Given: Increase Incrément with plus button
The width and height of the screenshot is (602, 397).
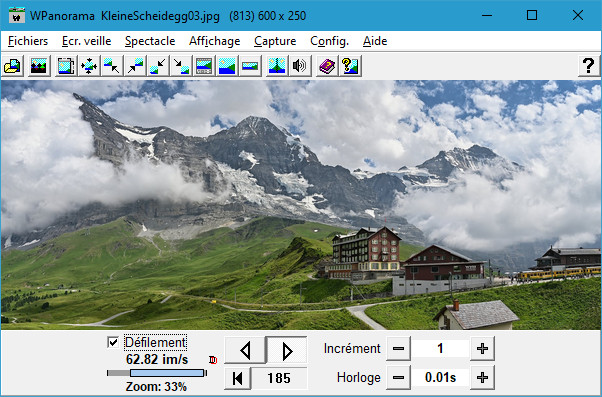Looking at the screenshot, I should pyautogui.click(x=482, y=349).
